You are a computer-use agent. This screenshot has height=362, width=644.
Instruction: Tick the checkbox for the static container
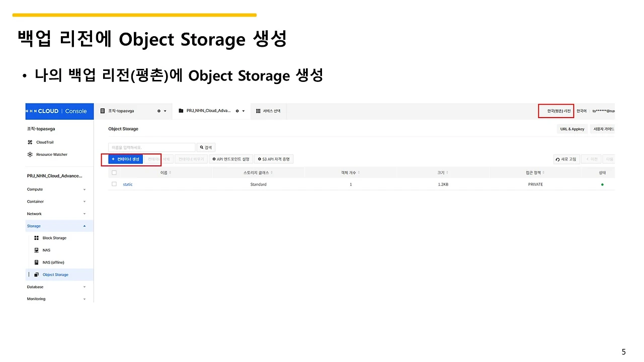tap(114, 184)
